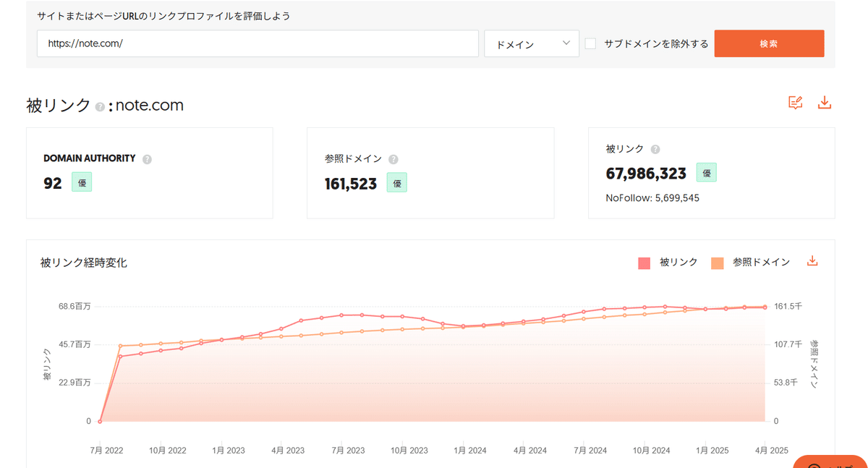
Task: Click the NoFollow: 5,699,545 text
Action: pos(651,197)
